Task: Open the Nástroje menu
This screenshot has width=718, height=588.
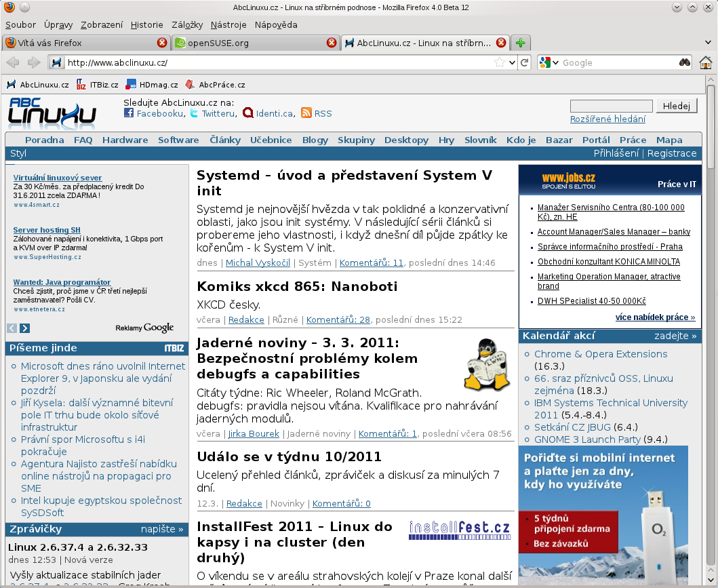Action: pyautogui.click(x=228, y=24)
